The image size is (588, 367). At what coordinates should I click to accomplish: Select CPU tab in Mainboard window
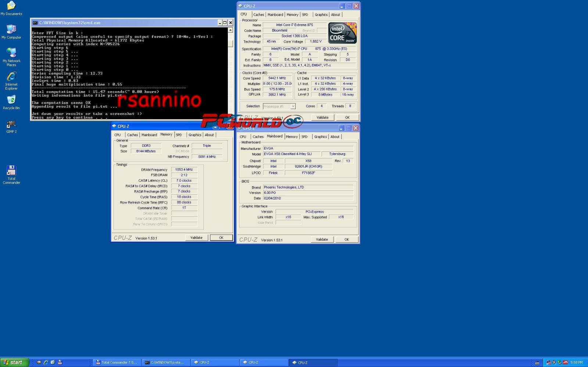coord(243,137)
